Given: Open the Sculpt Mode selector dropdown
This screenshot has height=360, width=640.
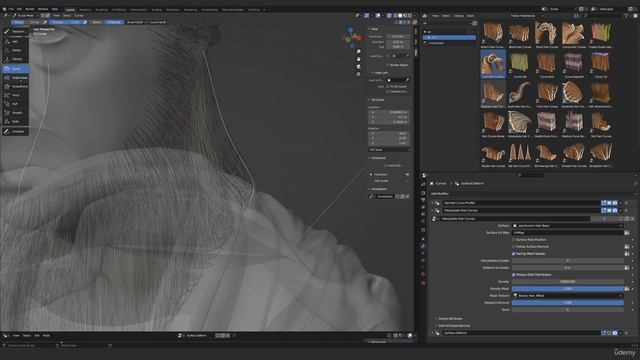Looking at the screenshot, I should (26, 16).
